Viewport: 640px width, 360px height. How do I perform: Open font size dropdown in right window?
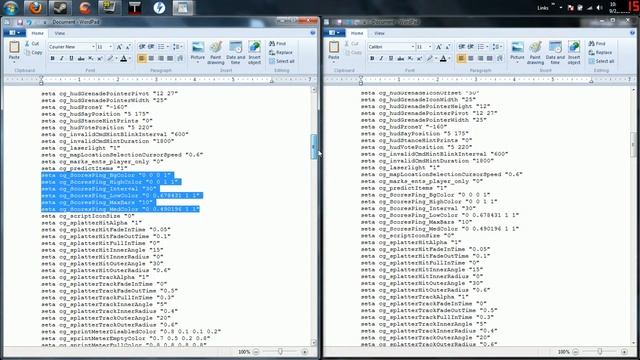tap(430, 47)
